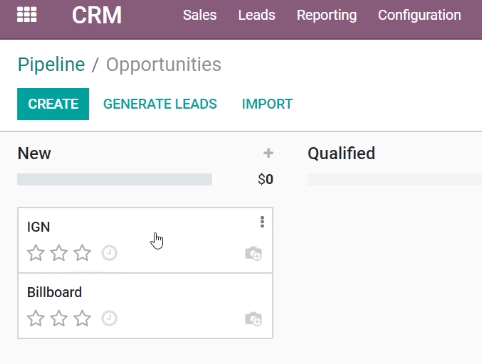The height and width of the screenshot is (364, 482).
Task: Open the three-dot menu on IGN card
Action: coord(262,222)
